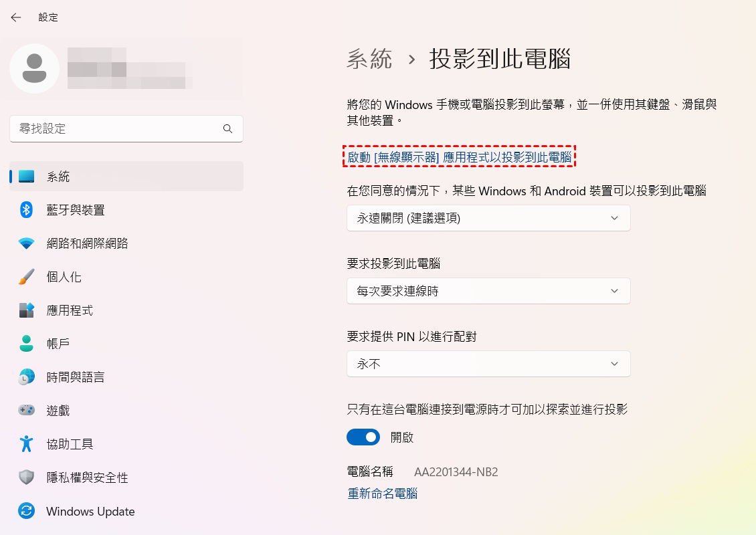This screenshot has width=756, height=535.
Task: Click the 個人化 paintbrush icon
Action: tap(25, 276)
